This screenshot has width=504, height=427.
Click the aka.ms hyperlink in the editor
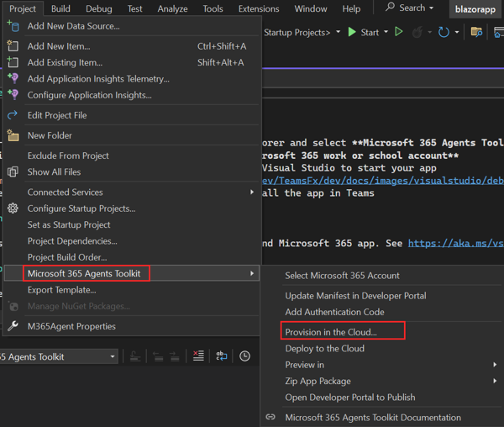[x=455, y=244]
